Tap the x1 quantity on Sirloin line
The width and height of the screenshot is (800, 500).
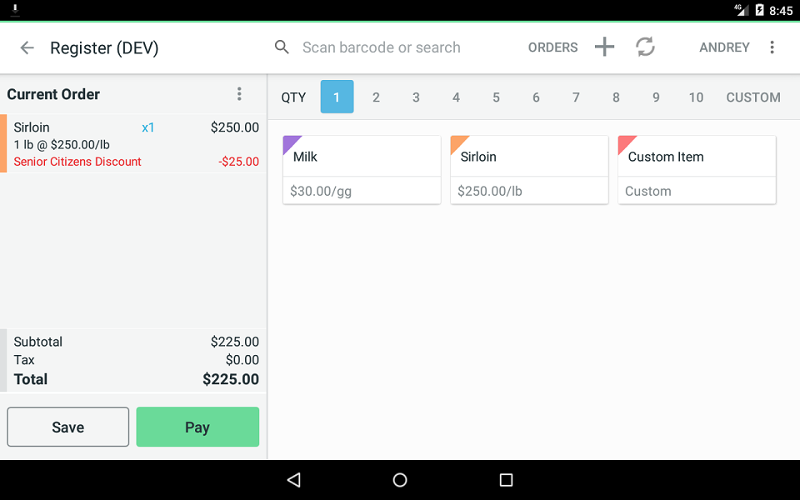pyautogui.click(x=148, y=128)
